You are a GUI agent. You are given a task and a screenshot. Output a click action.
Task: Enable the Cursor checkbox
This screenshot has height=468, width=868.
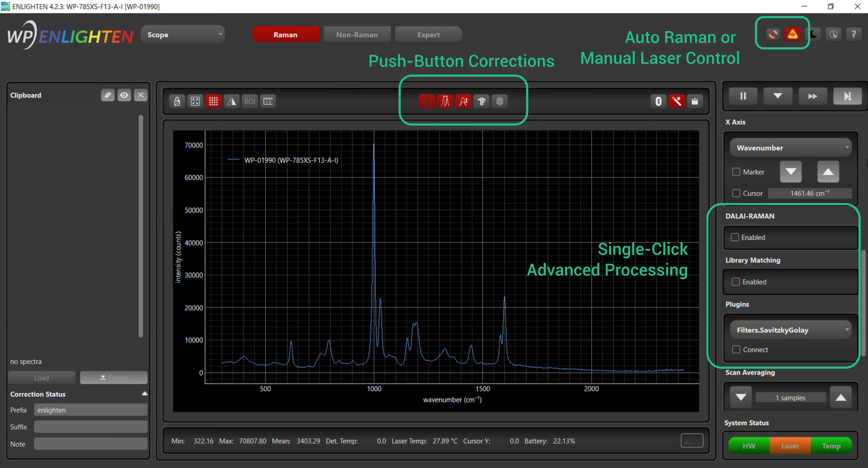(736, 193)
